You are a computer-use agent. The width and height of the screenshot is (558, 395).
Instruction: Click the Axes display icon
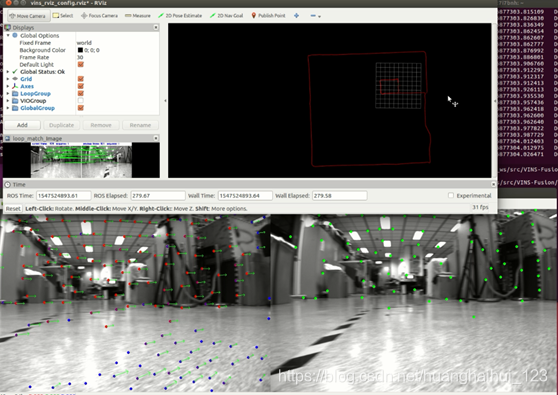point(15,86)
